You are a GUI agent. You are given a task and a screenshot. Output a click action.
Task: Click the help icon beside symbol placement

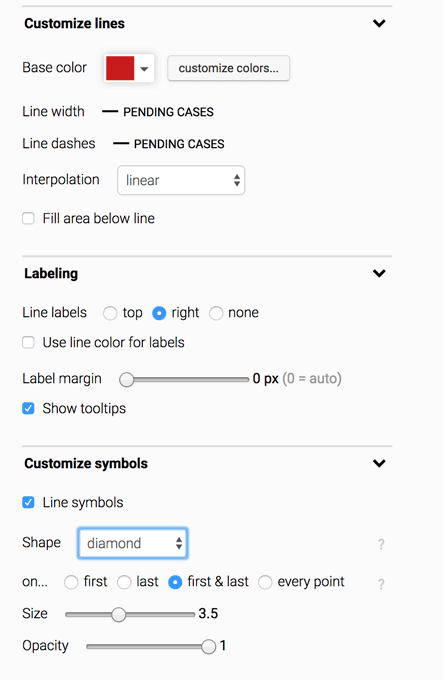[x=381, y=584]
